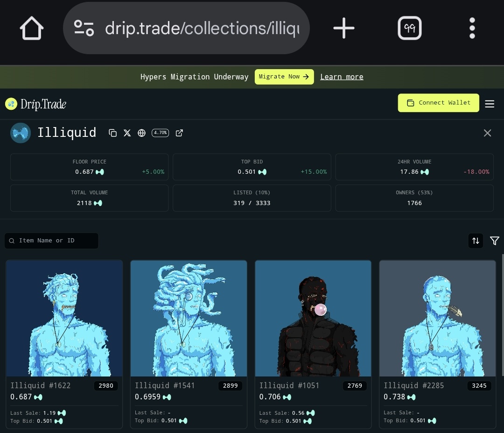Copy the collection address icon
The height and width of the screenshot is (433, 504).
[112, 133]
